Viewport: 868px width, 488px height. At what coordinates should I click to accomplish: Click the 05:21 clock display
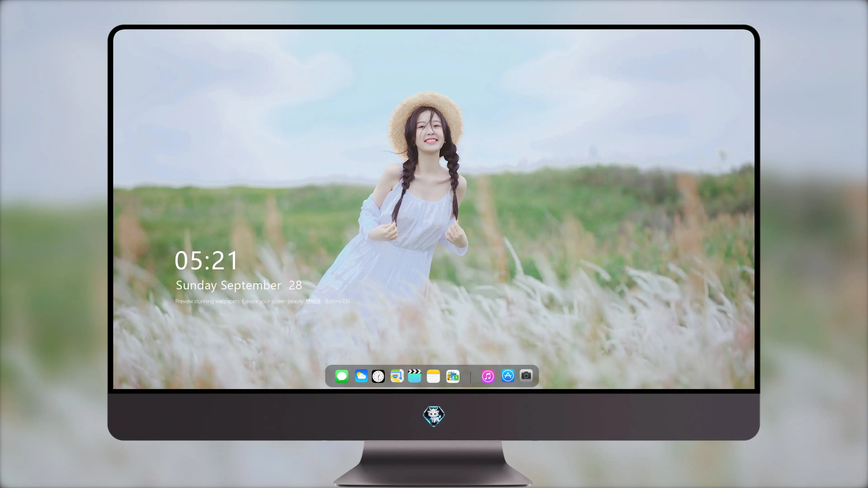pos(206,261)
